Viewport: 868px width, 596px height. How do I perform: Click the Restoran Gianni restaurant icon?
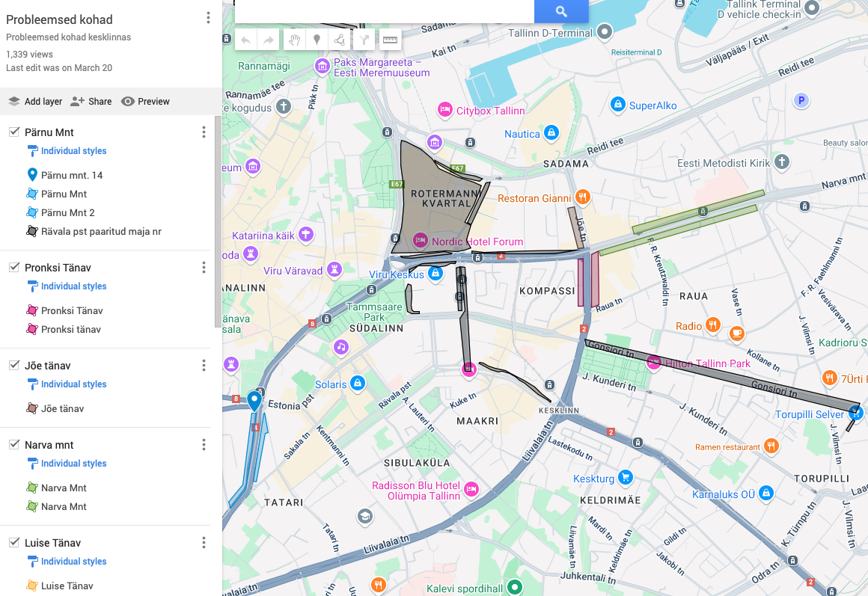[582, 197]
